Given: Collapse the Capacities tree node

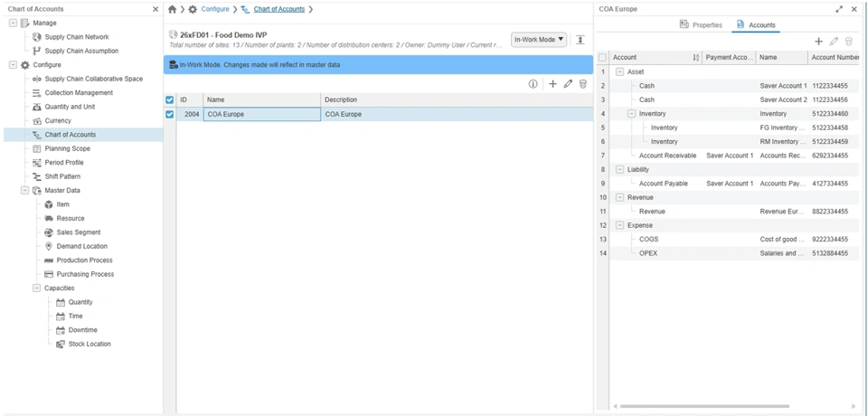Looking at the screenshot, I should [x=36, y=288].
